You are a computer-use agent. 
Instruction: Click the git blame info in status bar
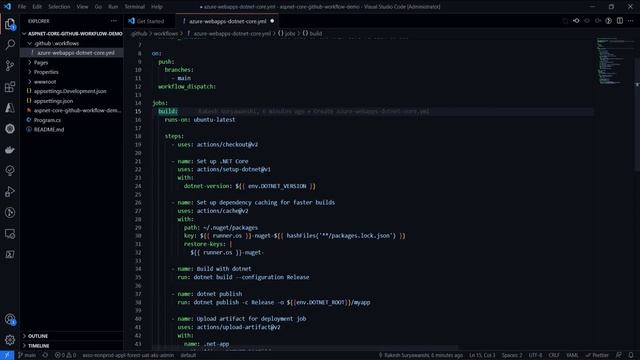421,356
